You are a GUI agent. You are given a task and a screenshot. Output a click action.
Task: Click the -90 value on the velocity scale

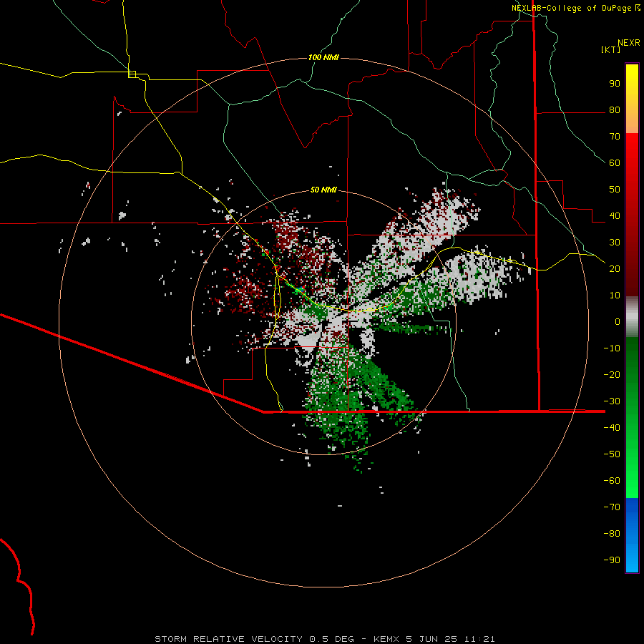coord(612,560)
